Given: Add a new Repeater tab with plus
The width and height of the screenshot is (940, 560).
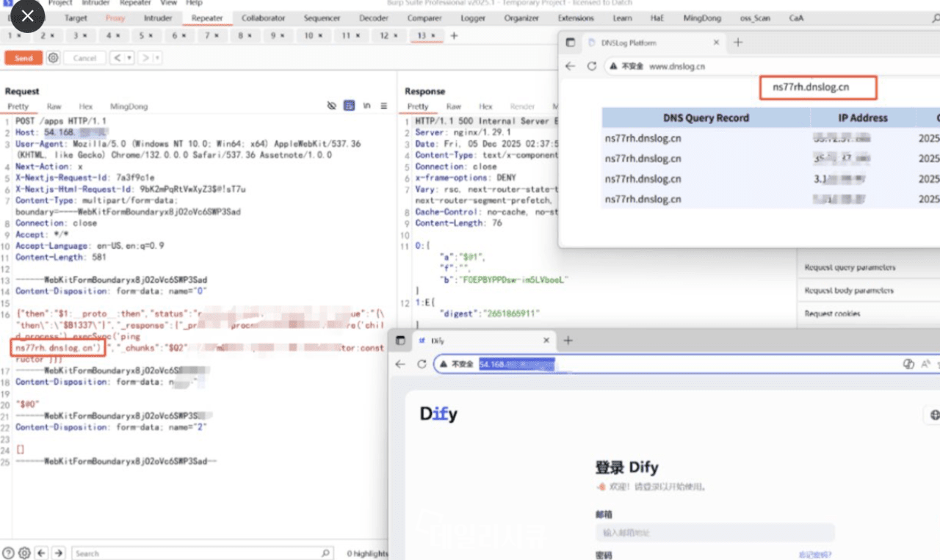Looking at the screenshot, I should click(454, 35).
